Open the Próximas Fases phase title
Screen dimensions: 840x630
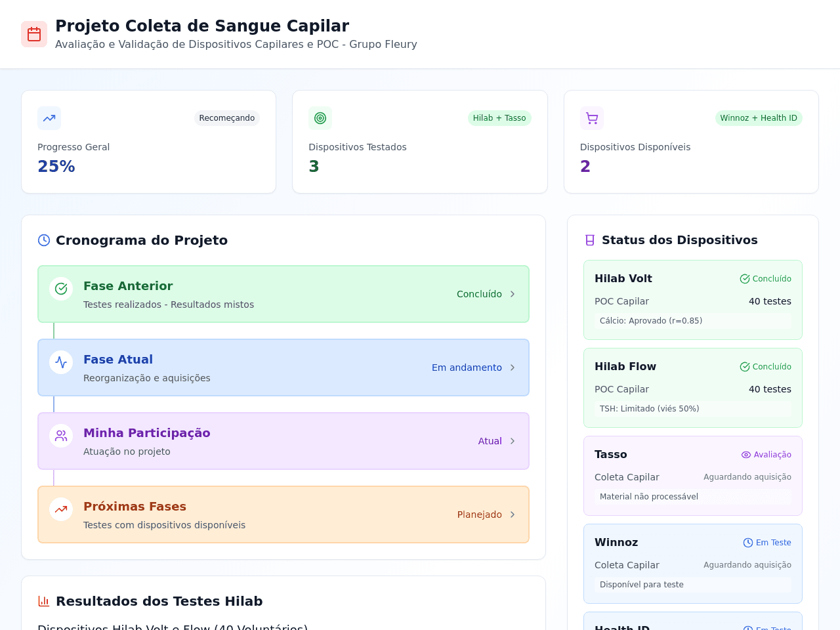tap(135, 507)
